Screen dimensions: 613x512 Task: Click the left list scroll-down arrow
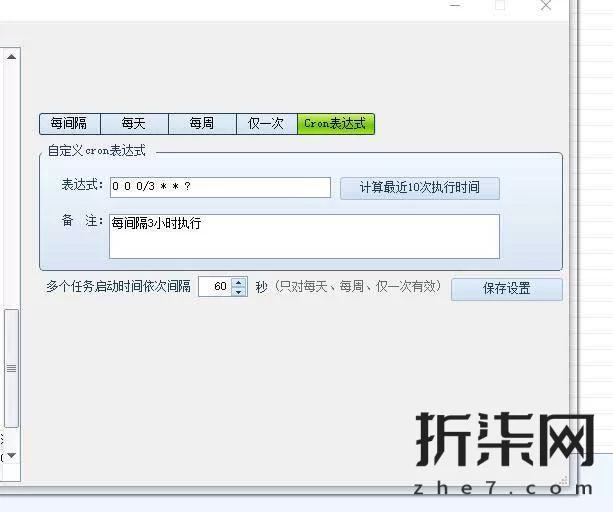11,455
